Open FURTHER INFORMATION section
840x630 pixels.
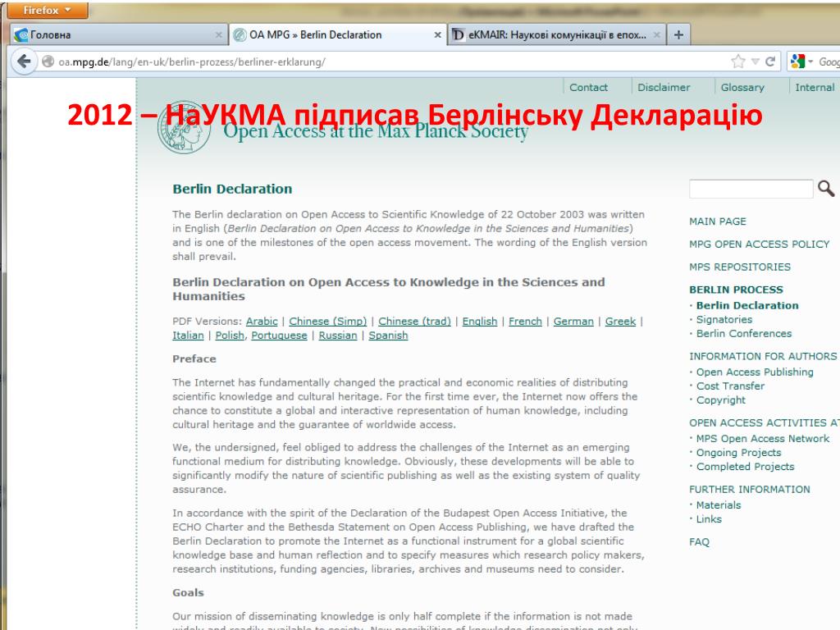tap(750, 489)
